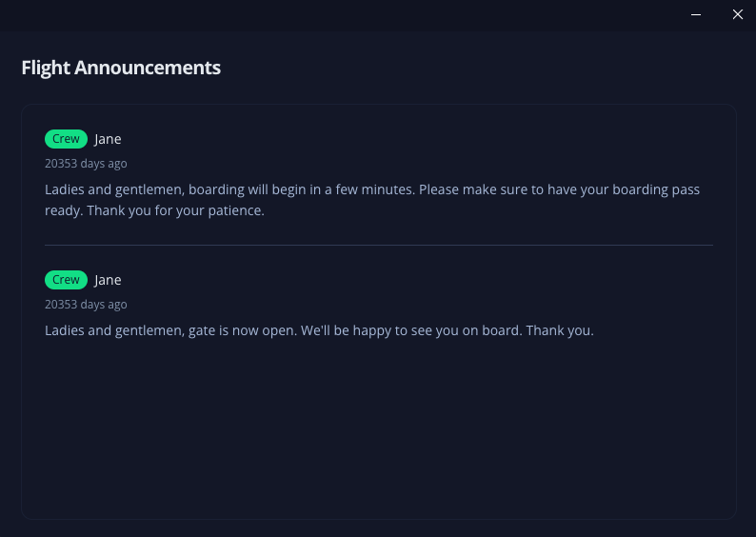Click the word "Ladies" in the second announcement

click(65, 330)
